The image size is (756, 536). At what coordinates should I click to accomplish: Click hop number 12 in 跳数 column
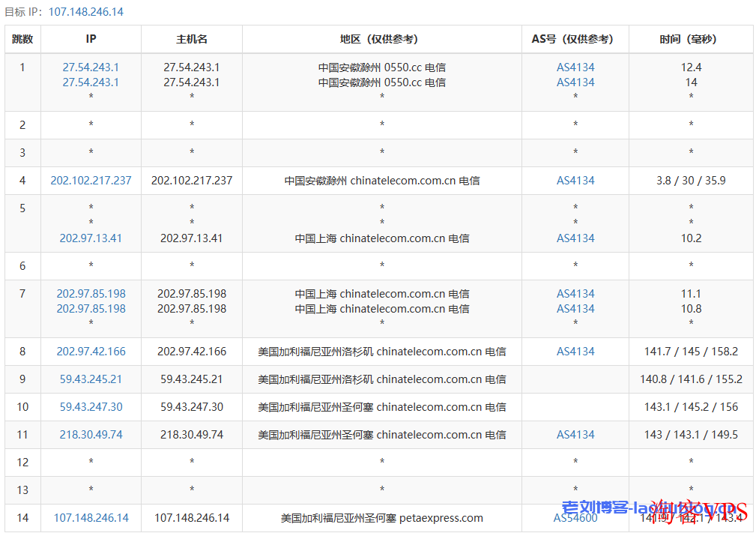point(22,463)
